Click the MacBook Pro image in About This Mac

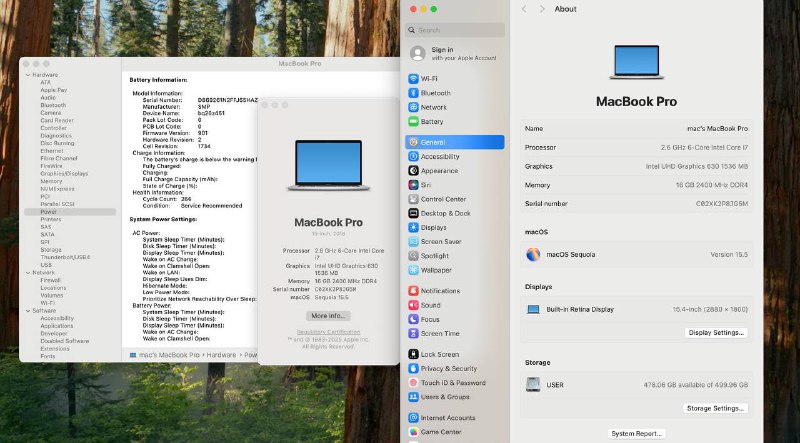(x=329, y=165)
